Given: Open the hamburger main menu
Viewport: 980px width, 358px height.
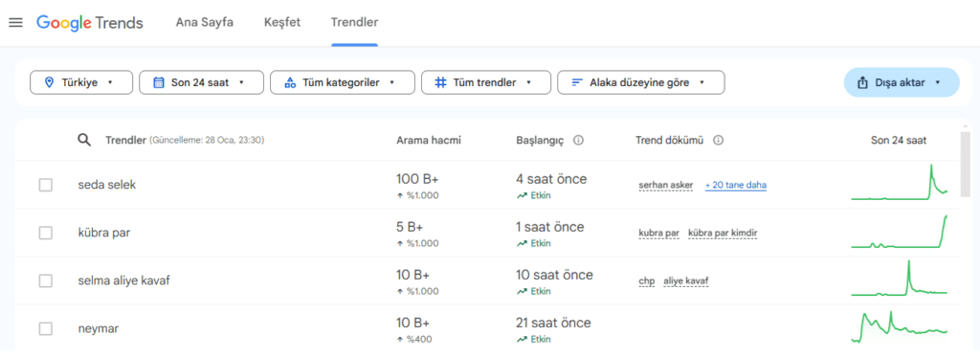Looking at the screenshot, I should pos(15,22).
